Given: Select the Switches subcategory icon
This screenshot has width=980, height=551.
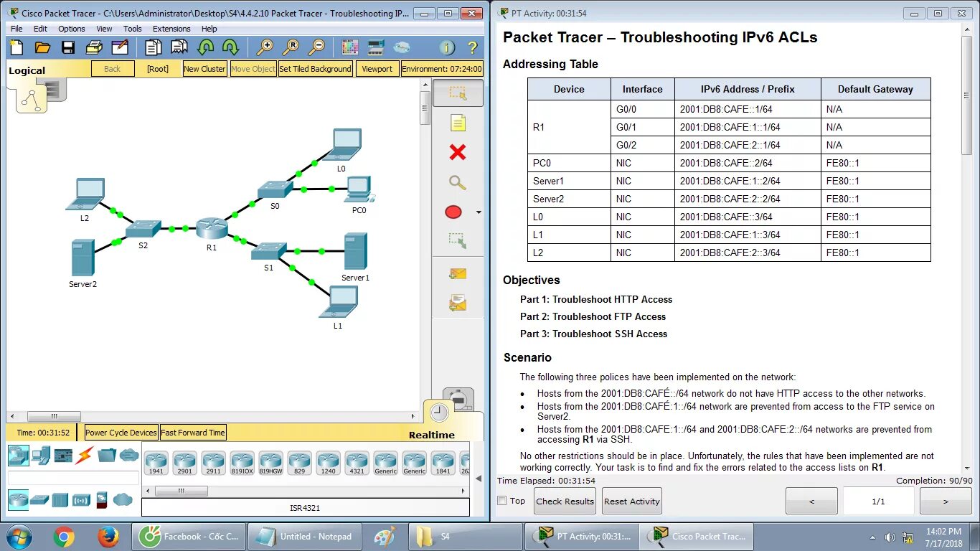Looking at the screenshot, I should (x=39, y=499).
